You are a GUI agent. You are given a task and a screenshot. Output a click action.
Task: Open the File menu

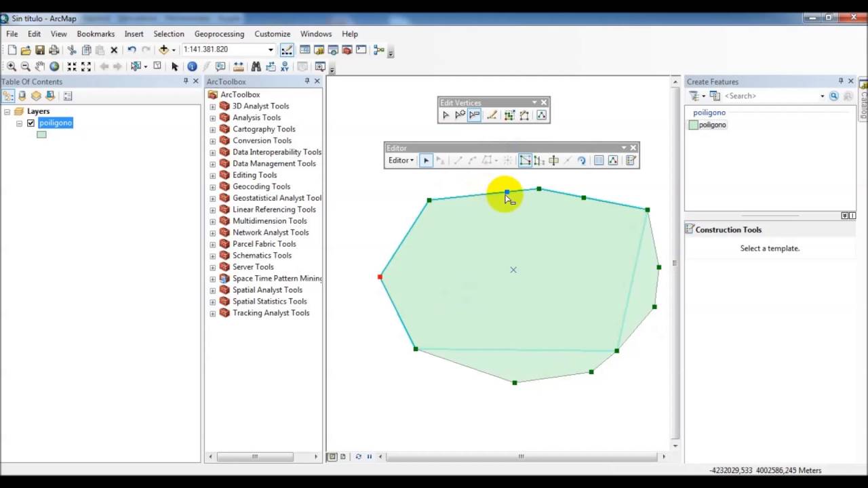click(x=12, y=34)
